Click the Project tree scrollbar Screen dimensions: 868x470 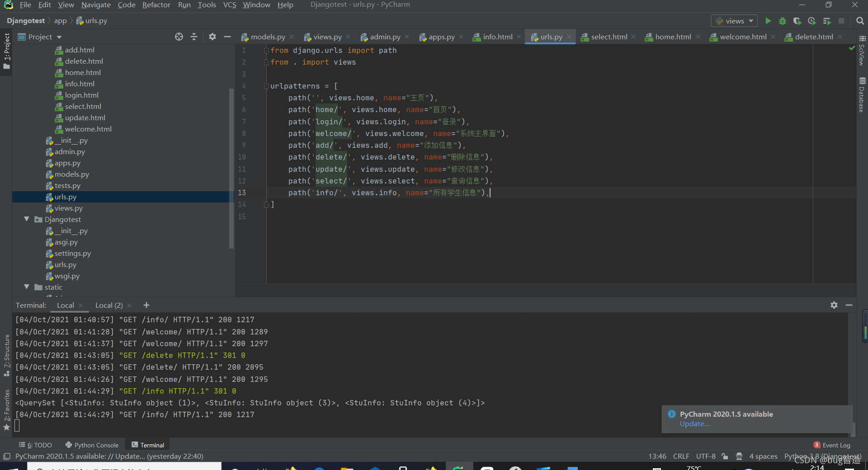(231, 168)
